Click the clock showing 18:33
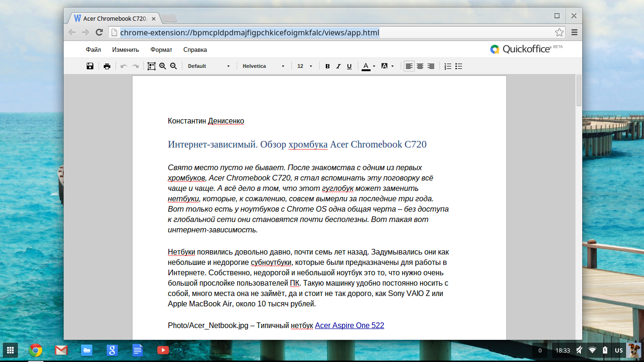Screen dimensions: 644x362 point(562,351)
